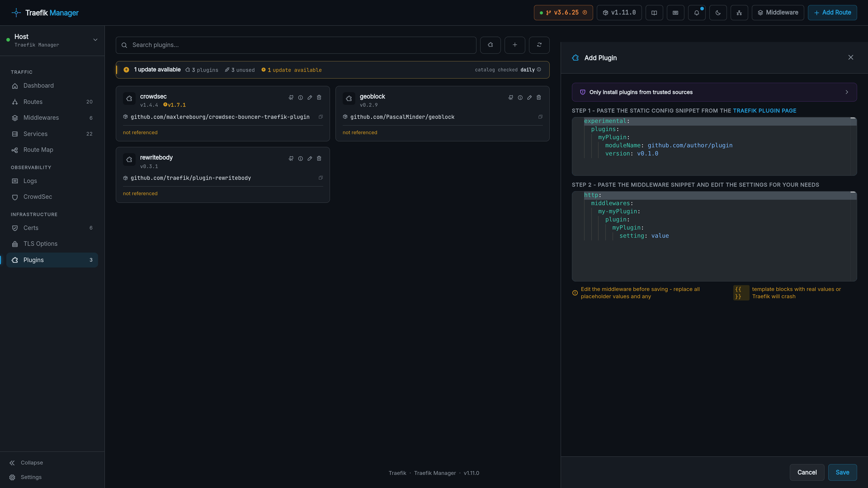
Task: Expand the trusted sources warning
Action: (714, 92)
